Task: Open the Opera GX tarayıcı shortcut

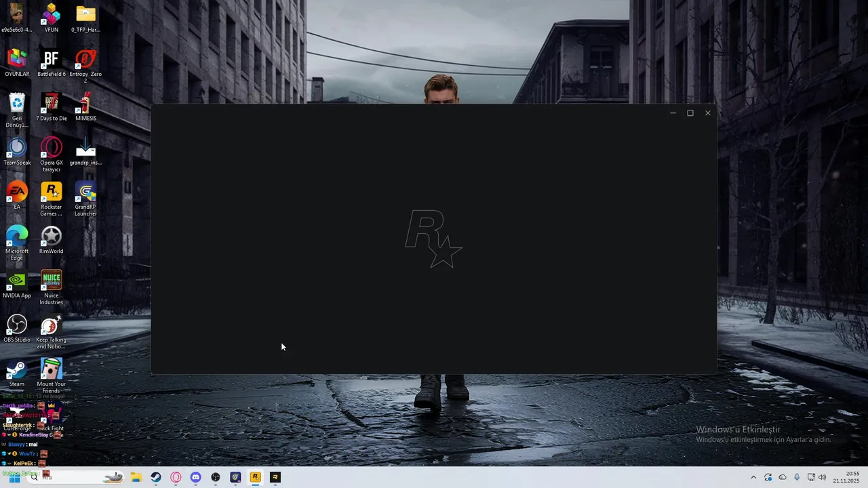Action: pyautogui.click(x=51, y=154)
